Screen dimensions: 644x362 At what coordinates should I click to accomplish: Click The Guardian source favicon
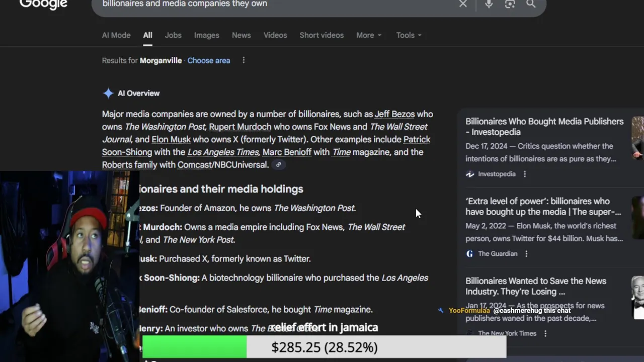point(470,254)
